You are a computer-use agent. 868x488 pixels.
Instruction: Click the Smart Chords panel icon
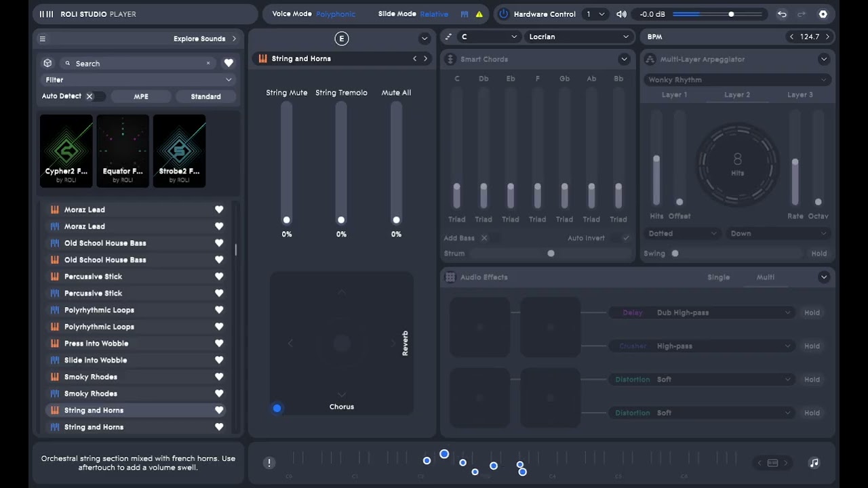point(450,60)
